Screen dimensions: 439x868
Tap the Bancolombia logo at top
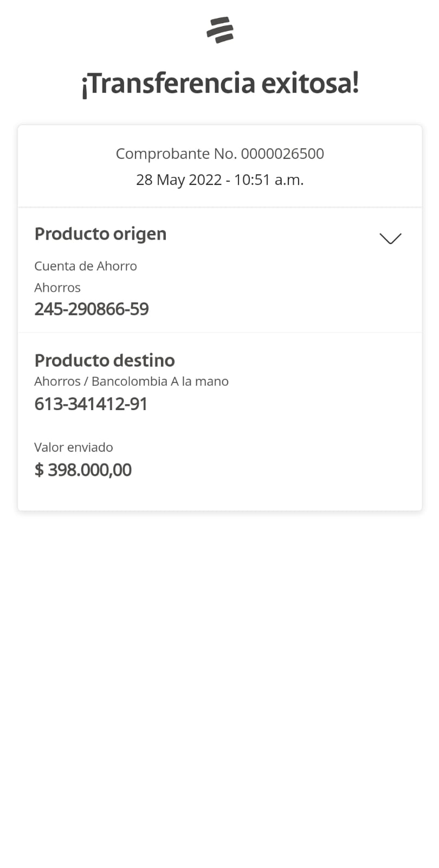(220, 30)
